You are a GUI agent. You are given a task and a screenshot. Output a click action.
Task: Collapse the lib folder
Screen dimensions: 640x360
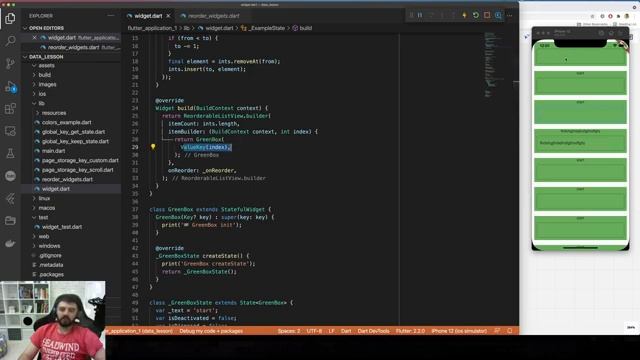coord(41,103)
